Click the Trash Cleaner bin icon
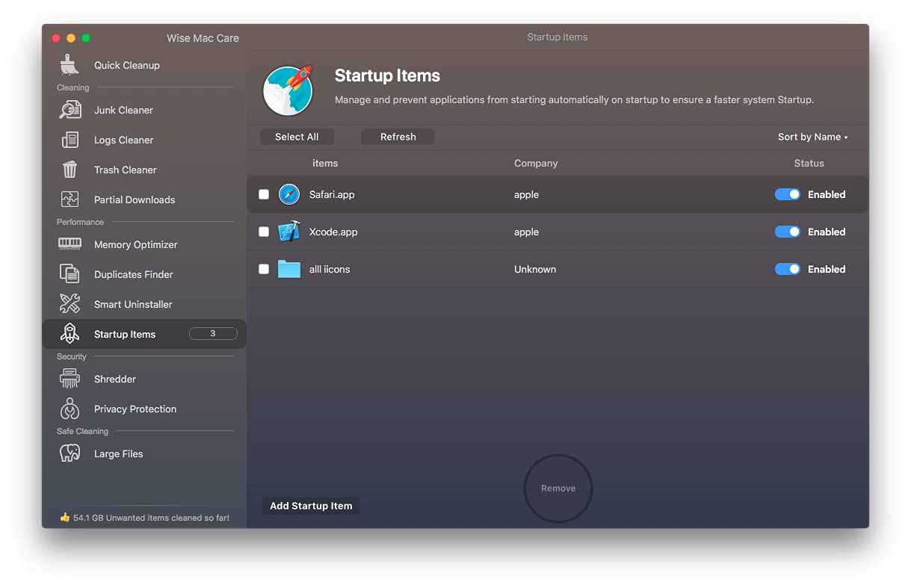This screenshot has width=911, height=588. coord(70,170)
